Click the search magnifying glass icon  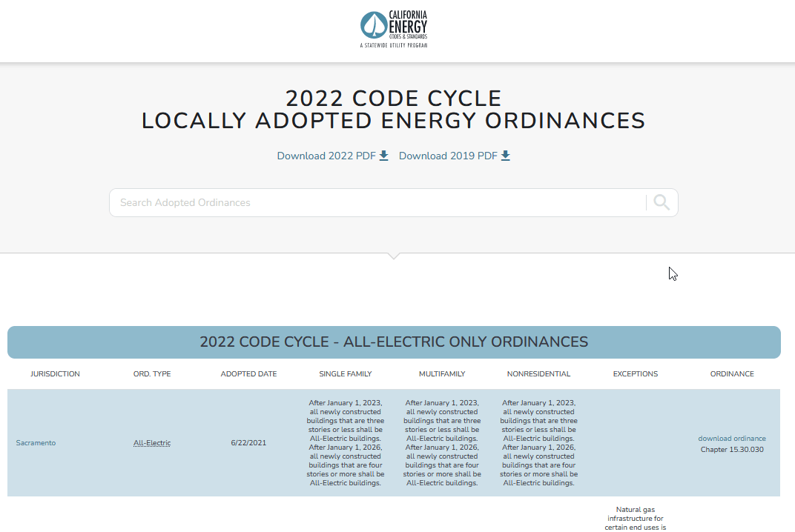point(660,202)
